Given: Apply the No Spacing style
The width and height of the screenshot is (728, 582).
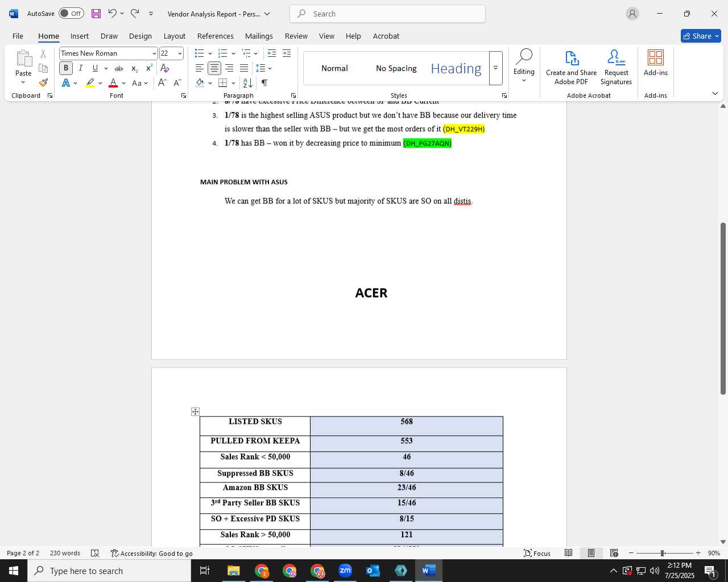Looking at the screenshot, I should [x=396, y=68].
